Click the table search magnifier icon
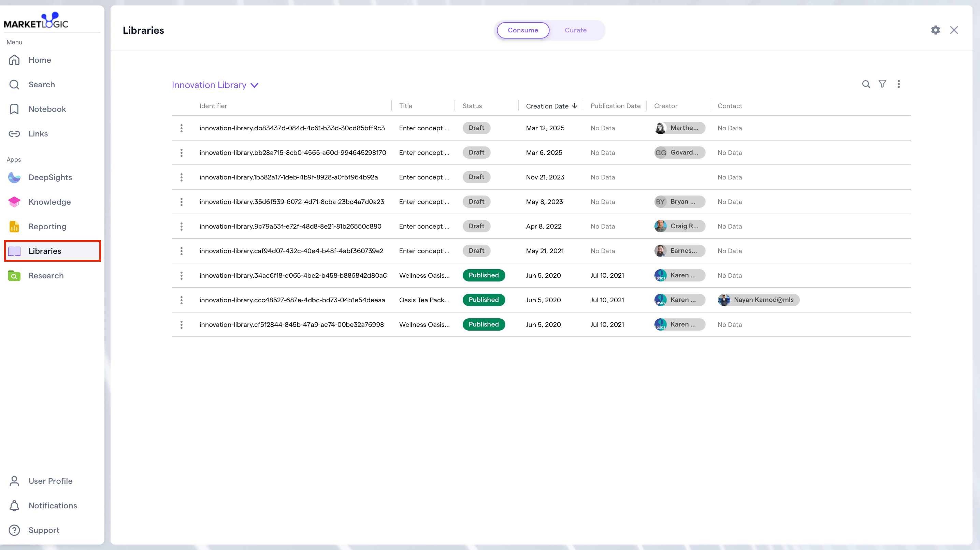The width and height of the screenshot is (980, 550). click(x=866, y=84)
